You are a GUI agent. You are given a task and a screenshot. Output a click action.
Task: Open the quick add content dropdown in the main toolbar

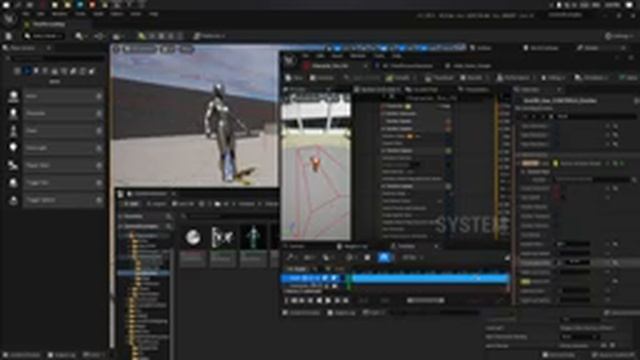tap(80, 36)
